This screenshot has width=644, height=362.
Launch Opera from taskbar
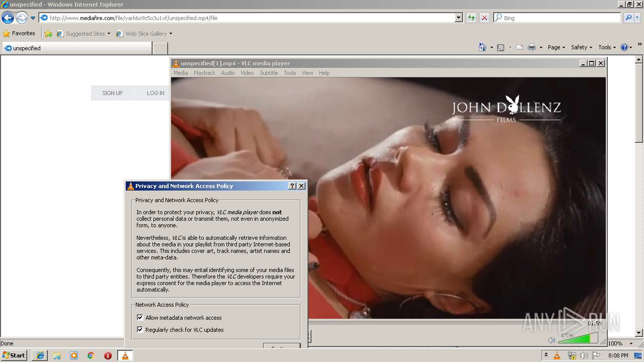[x=108, y=355]
